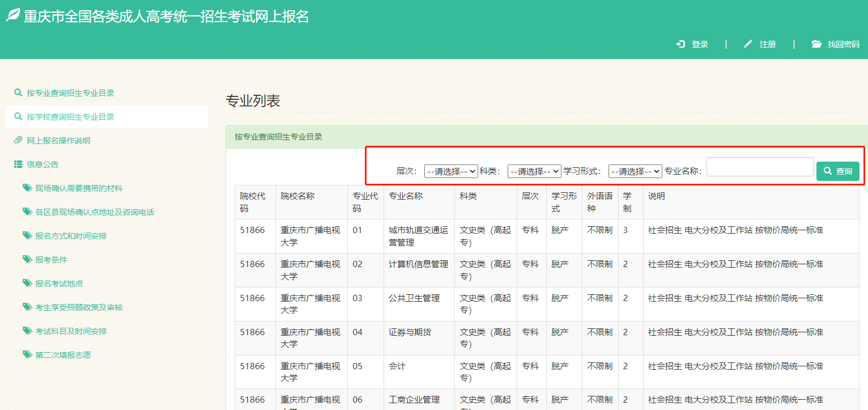Open the 找回密码 link

point(844,44)
